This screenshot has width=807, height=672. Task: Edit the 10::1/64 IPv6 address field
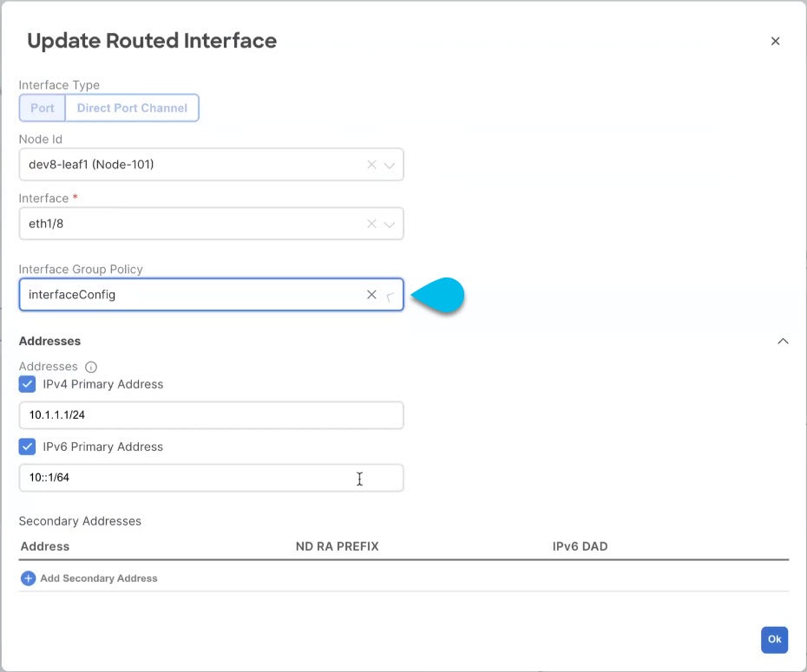211,478
